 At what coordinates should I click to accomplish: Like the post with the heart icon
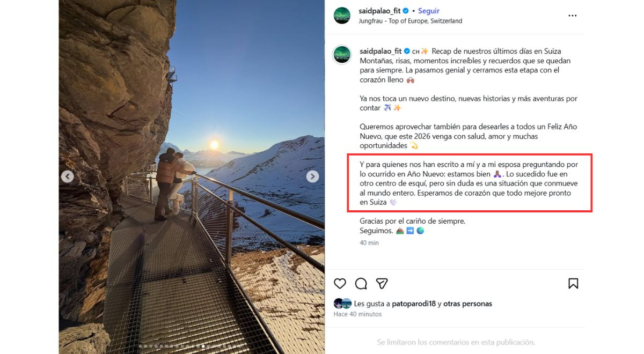pyautogui.click(x=340, y=283)
